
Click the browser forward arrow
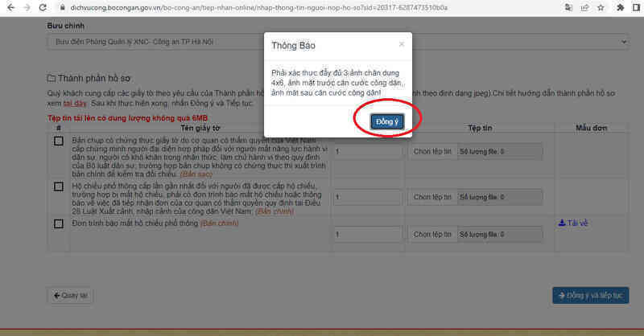[x=27, y=7]
